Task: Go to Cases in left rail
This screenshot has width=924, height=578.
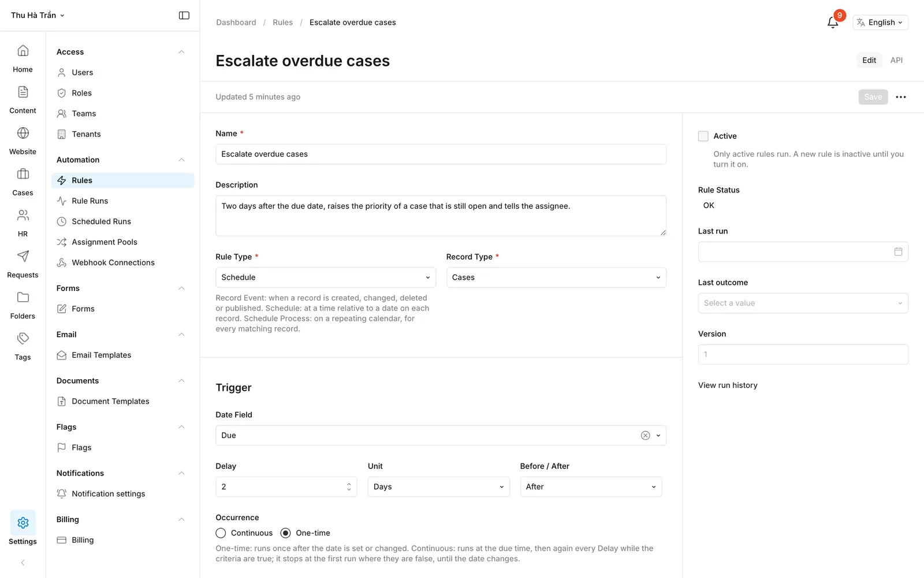Action: pyautogui.click(x=23, y=182)
